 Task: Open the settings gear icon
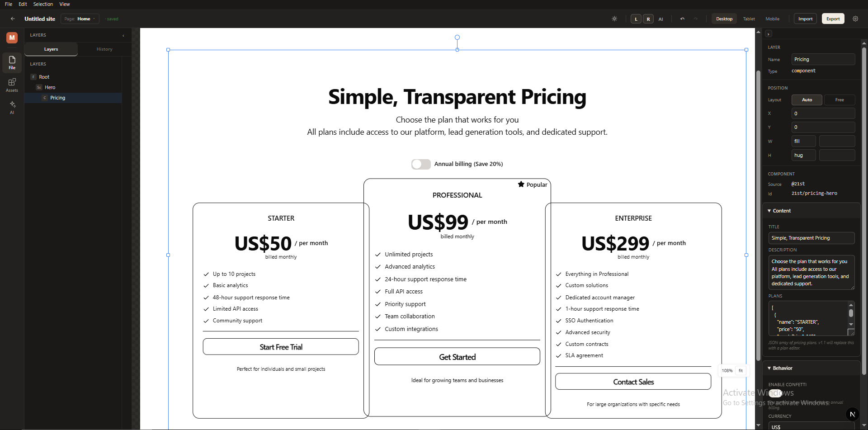click(855, 19)
